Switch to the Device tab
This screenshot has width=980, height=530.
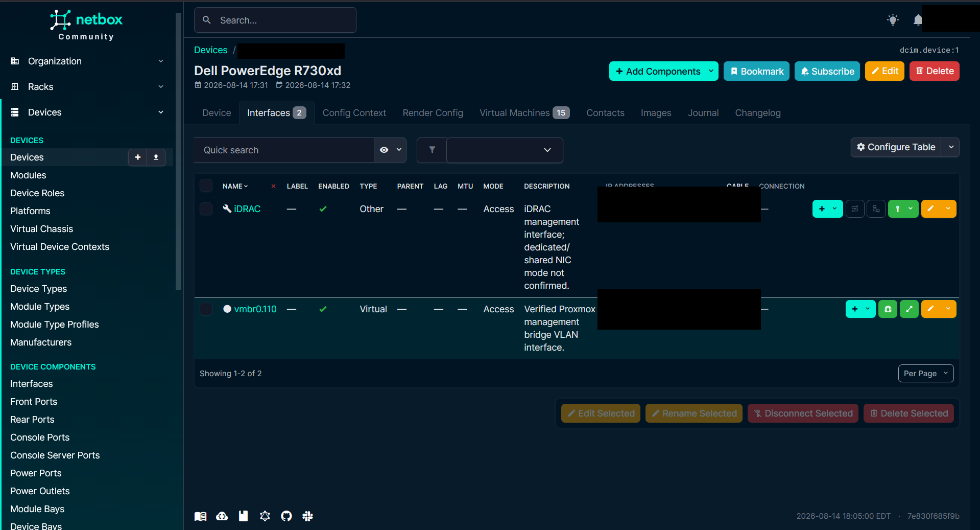click(217, 113)
